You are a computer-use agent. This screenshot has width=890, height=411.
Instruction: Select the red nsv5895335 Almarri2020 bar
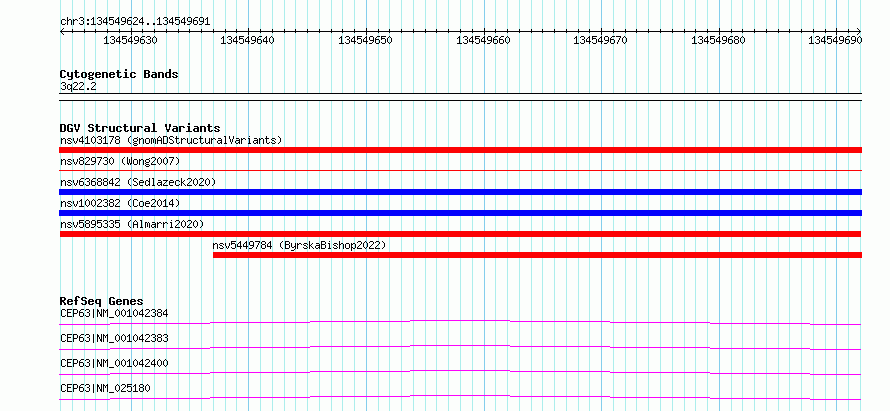460,234
